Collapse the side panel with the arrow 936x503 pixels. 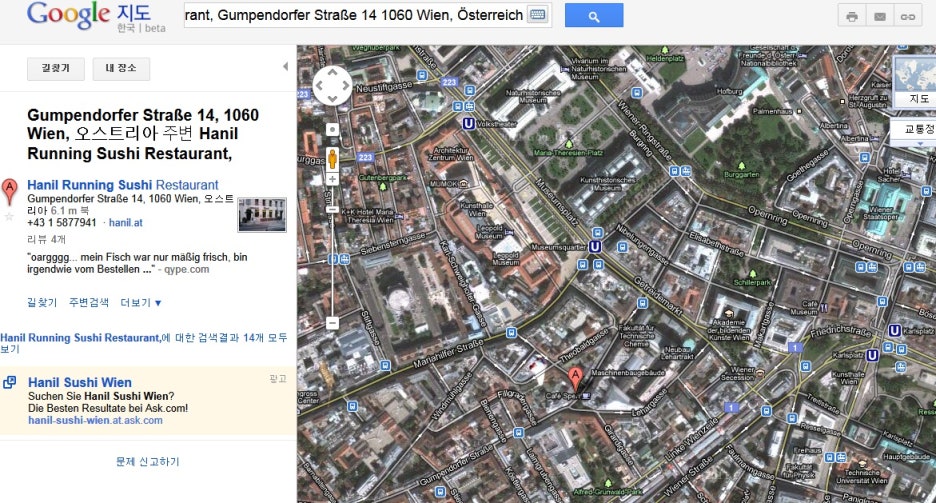click(285, 66)
